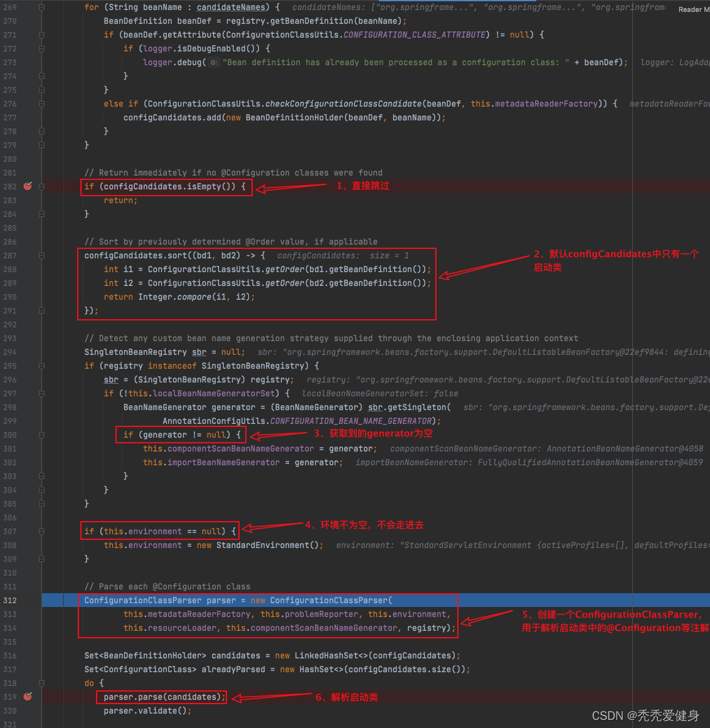Place the cursor on parser.validate() at line 320
This screenshot has width=710, height=728.
[x=147, y=710]
